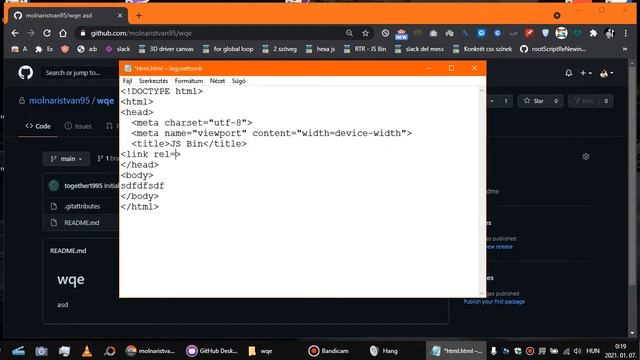The image size is (640, 360).
Task: Open the .gitattributes file
Action: (82, 206)
